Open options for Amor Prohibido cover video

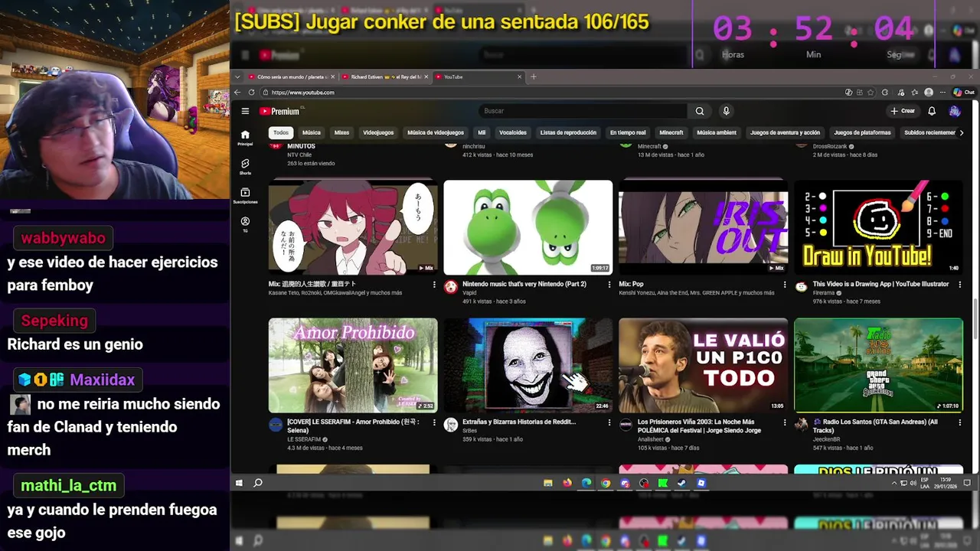point(434,422)
